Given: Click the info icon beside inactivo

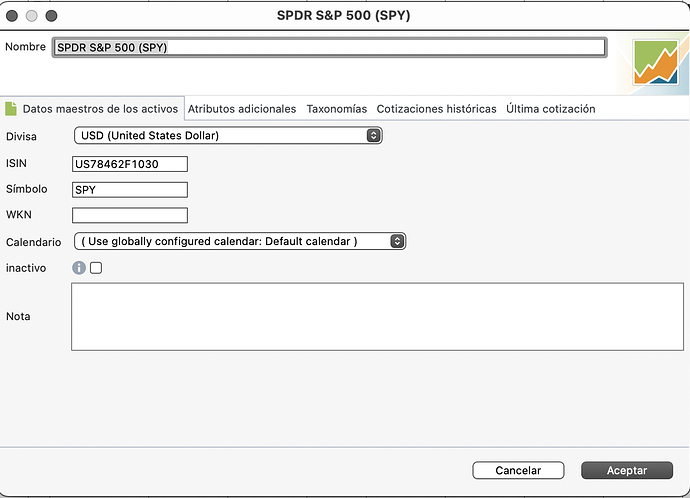Looking at the screenshot, I should (x=79, y=267).
